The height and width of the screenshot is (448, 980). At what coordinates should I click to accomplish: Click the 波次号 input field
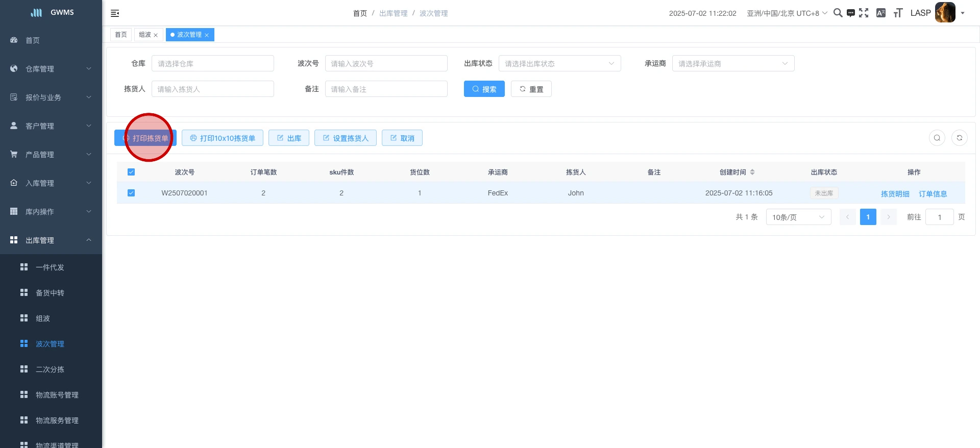coord(386,63)
